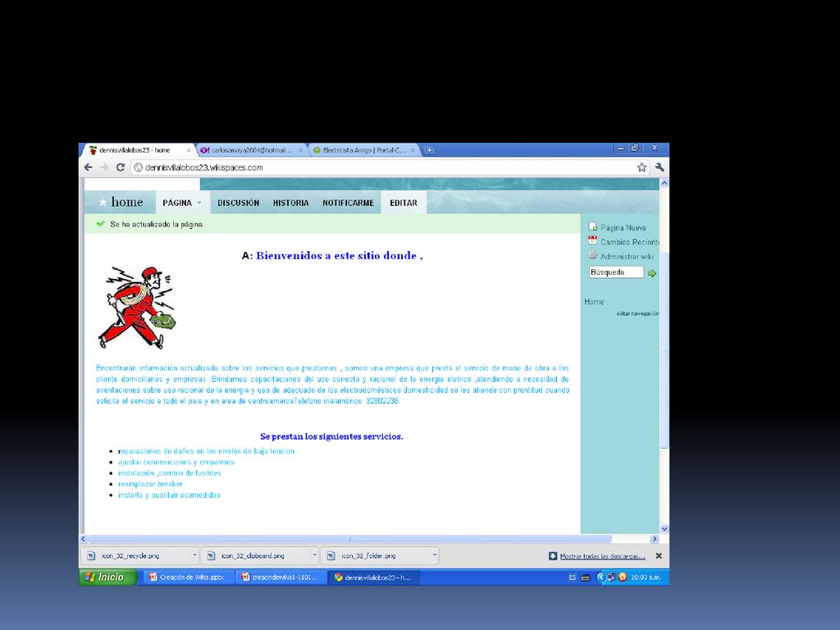840x630 pixels.
Task: Click the Administrar wiki gear icon
Action: coord(592,256)
